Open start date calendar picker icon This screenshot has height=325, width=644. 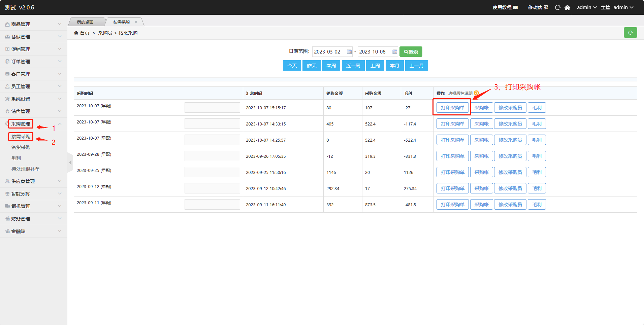tap(349, 52)
